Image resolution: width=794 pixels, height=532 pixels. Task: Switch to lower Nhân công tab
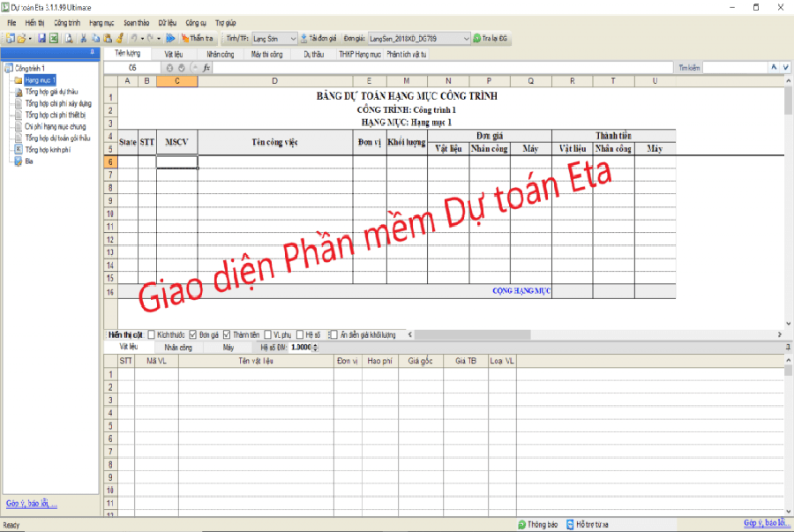(x=178, y=348)
